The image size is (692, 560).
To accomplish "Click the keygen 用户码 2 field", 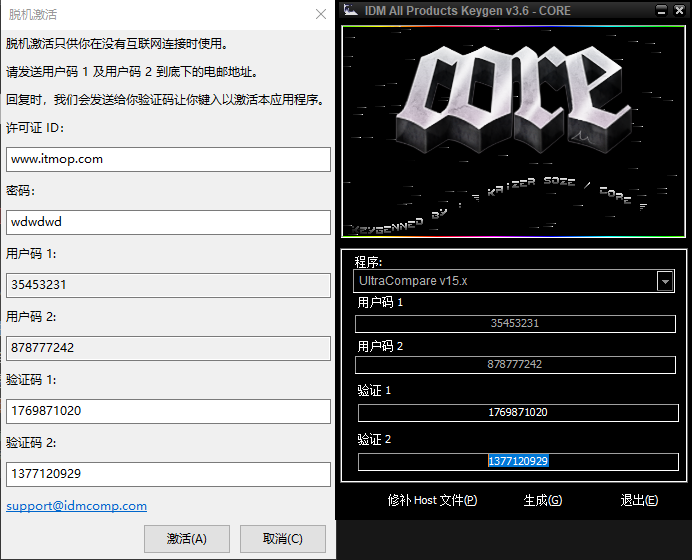I will 515,365.
